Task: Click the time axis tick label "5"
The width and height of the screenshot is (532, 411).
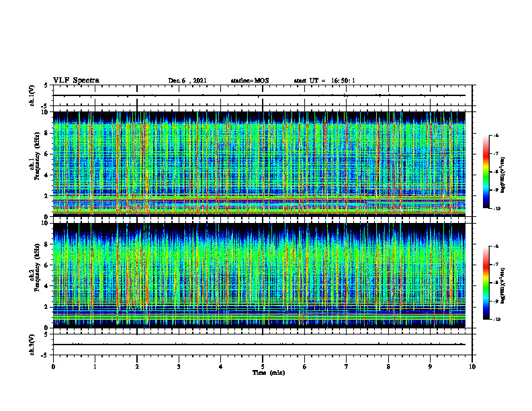Action: tap(263, 367)
